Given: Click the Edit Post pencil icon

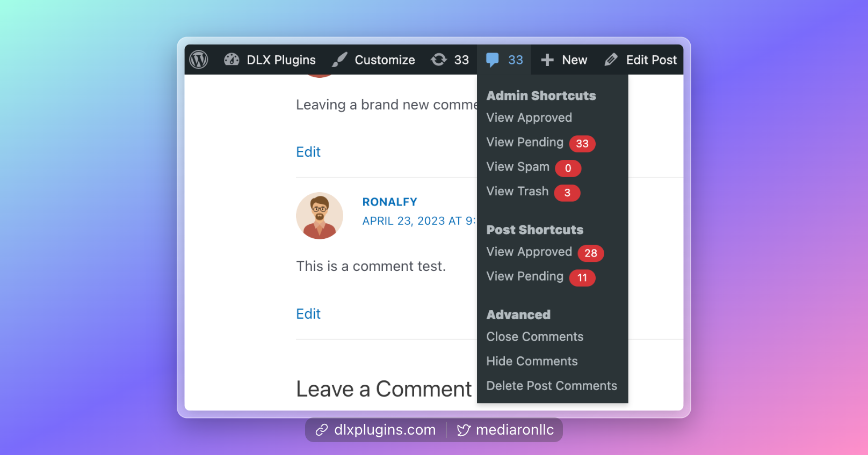Looking at the screenshot, I should (x=611, y=60).
